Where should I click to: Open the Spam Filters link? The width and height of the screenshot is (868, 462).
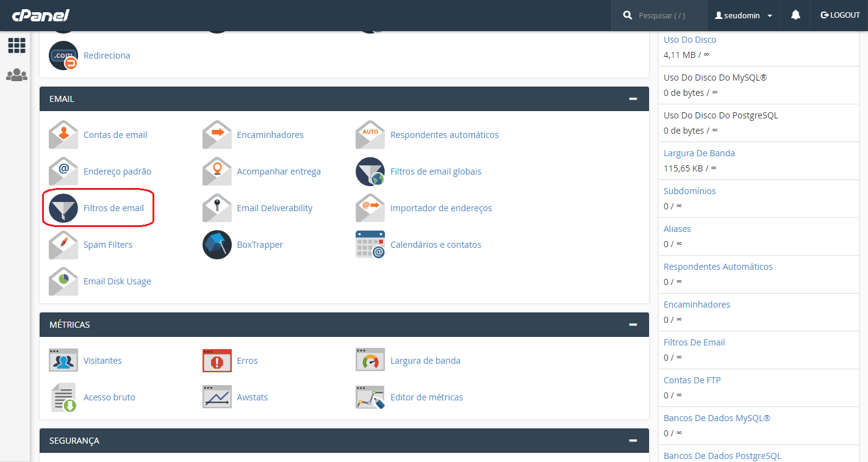point(108,245)
